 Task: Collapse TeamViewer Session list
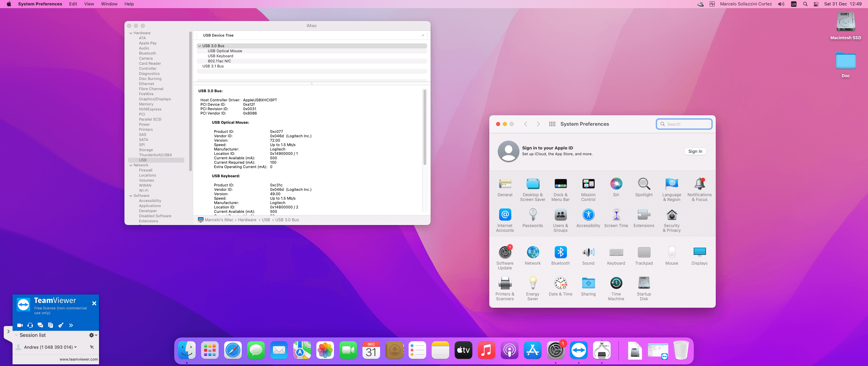click(16, 335)
